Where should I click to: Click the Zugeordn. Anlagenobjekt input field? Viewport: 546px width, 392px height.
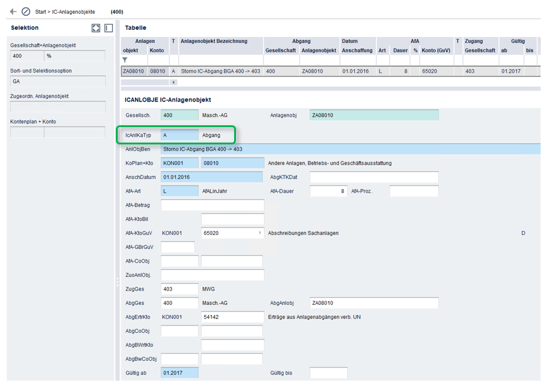(x=58, y=107)
